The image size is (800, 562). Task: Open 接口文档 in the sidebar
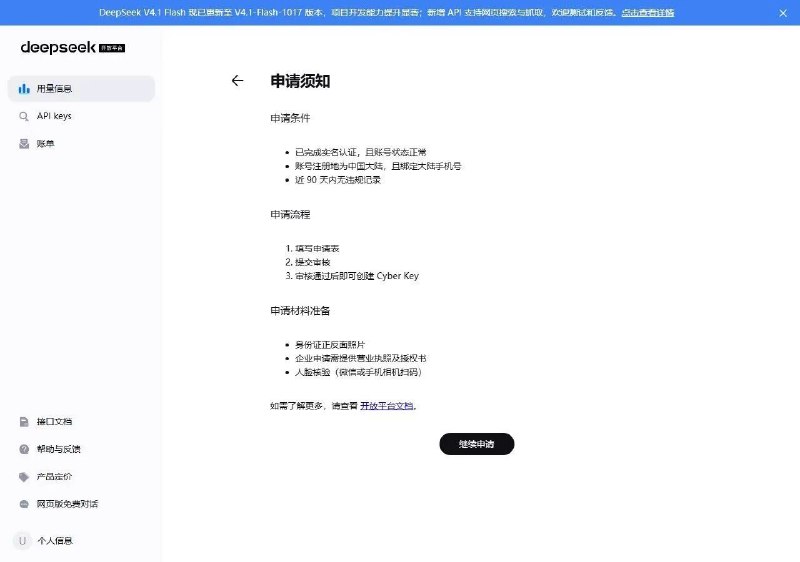[81, 422]
